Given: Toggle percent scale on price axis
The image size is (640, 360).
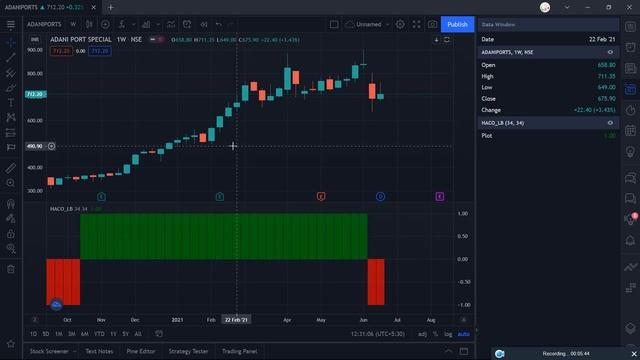Looking at the screenshot, I should pyautogui.click(x=436, y=334).
